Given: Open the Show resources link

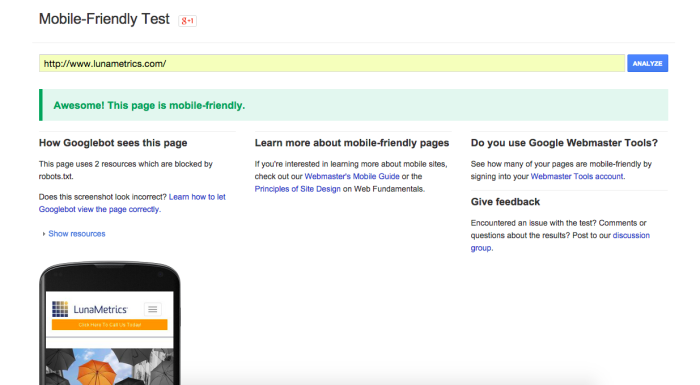Looking at the screenshot, I should tap(77, 234).
